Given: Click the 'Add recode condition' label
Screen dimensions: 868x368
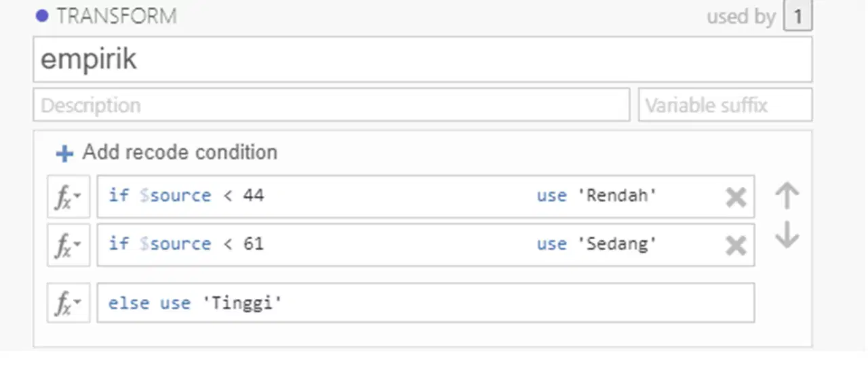Looking at the screenshot, I should click(180, 152).
